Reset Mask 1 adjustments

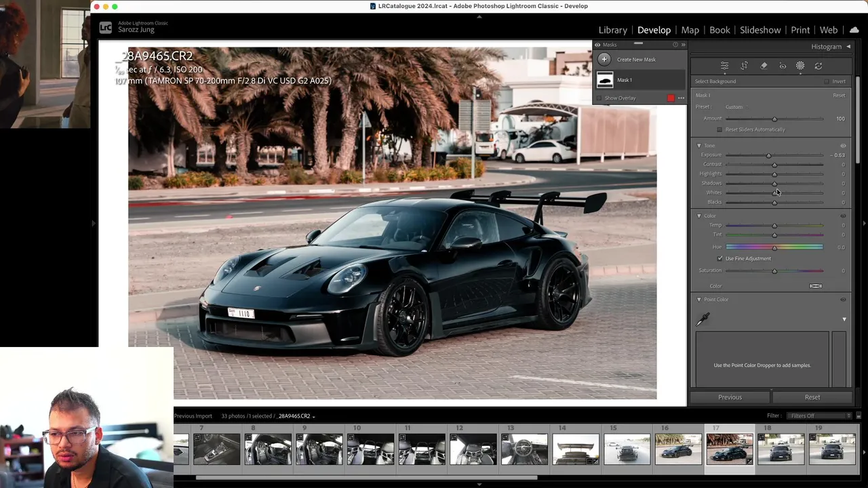pyautogui.click(x=839, y=96)
